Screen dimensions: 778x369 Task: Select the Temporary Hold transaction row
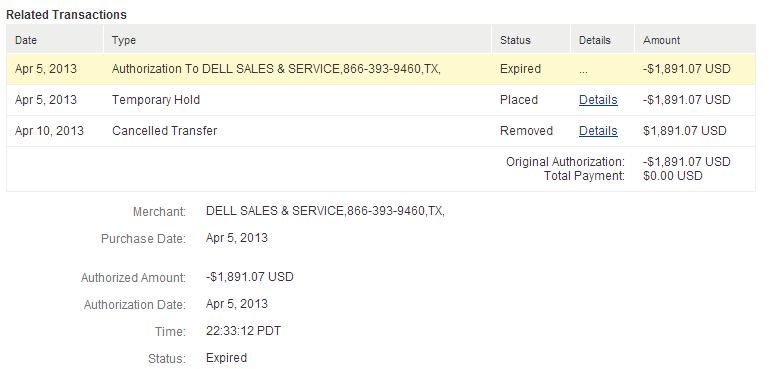pos(381,100)
